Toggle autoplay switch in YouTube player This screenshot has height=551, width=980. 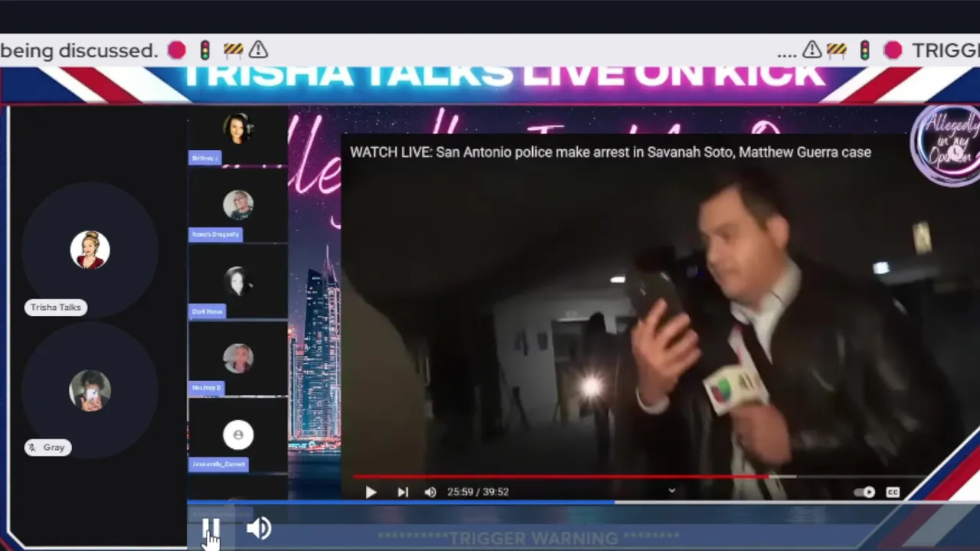pos(864,492)
